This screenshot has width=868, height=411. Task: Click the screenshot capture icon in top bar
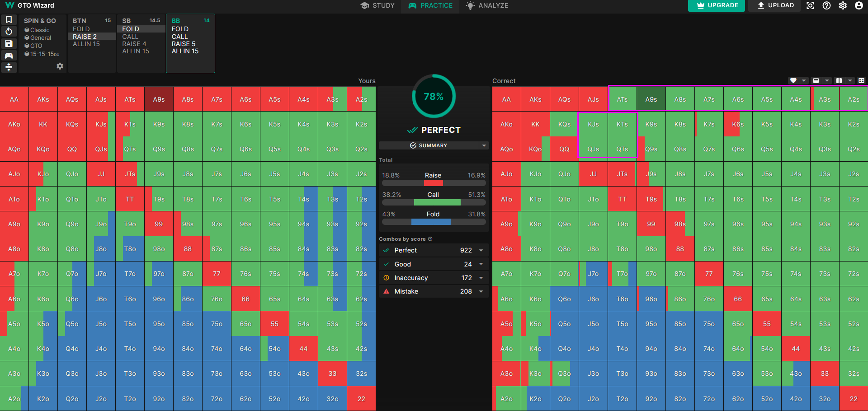(x=810, y=5)
